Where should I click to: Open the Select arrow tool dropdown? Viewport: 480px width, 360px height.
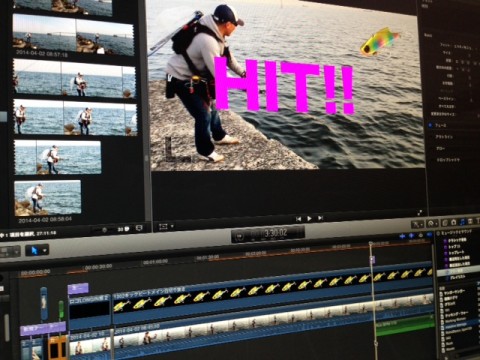[x=37, y=250]
